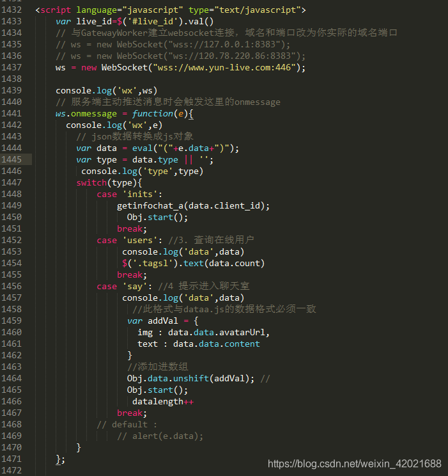
Task: Click '// alert(e.data);' comment
Action: [x=160, y=436]
